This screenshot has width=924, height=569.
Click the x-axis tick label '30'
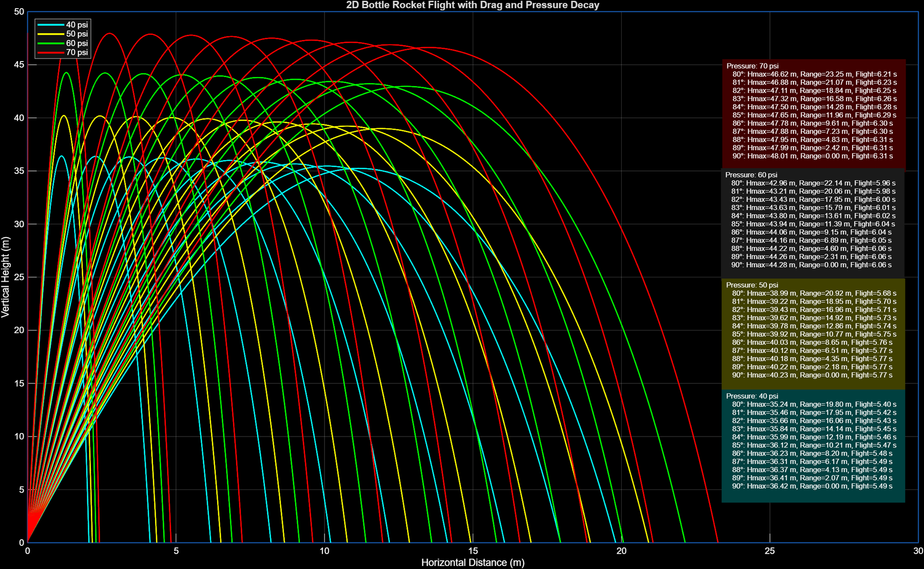point(918,551)
